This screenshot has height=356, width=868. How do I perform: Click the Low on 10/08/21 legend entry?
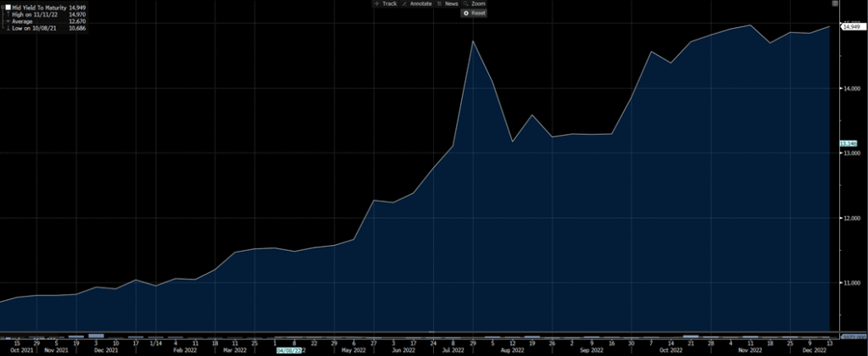coord(34,29)
